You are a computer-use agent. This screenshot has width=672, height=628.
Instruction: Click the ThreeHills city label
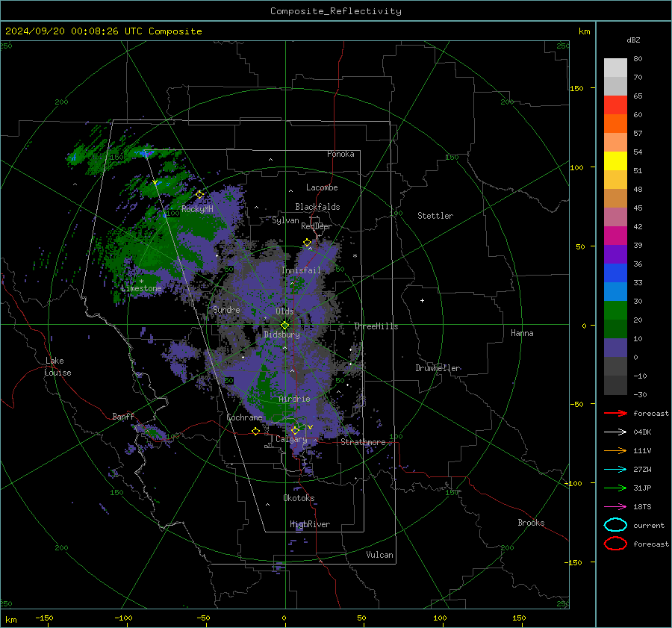pyautogui.click(x=376, y=326)
